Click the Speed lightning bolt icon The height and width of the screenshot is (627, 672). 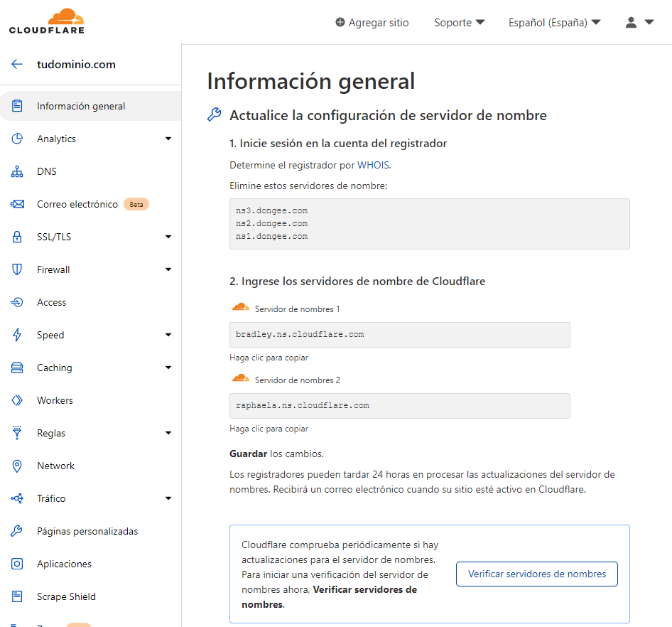[x=17, y=335]
